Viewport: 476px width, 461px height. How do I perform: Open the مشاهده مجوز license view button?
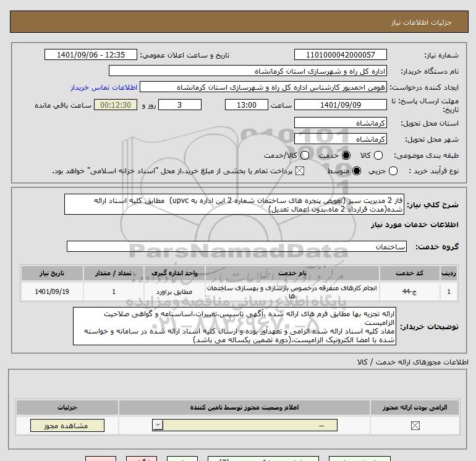(67, 426)
